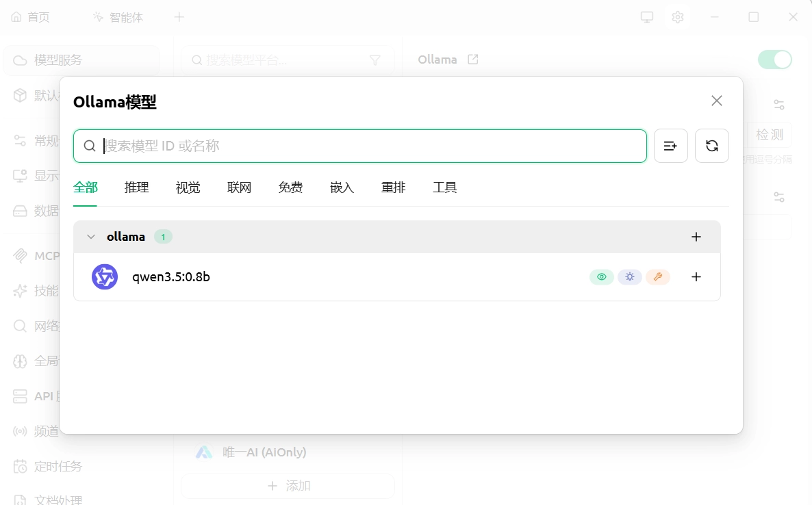Screen dimensions: 812x505
Task: Open the 嵌入 tab
Action: [x=342, y=187]
